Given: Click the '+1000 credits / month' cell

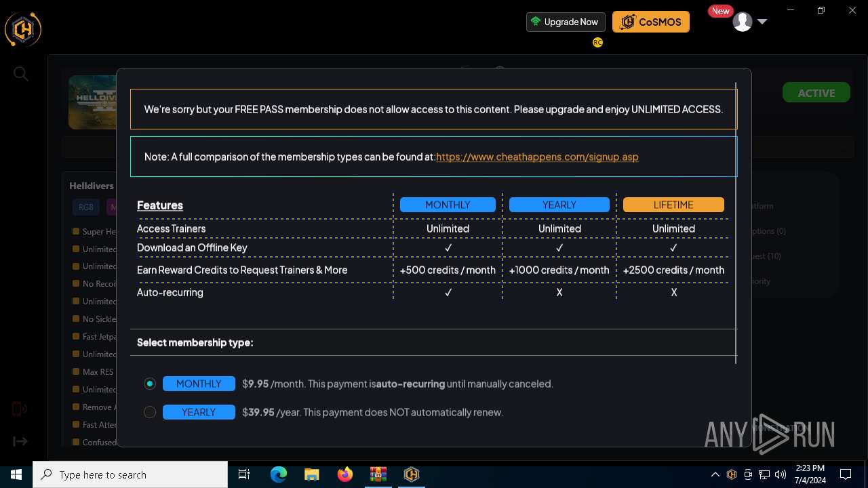Looking at the screenshot, I should (x=559, y=270).
